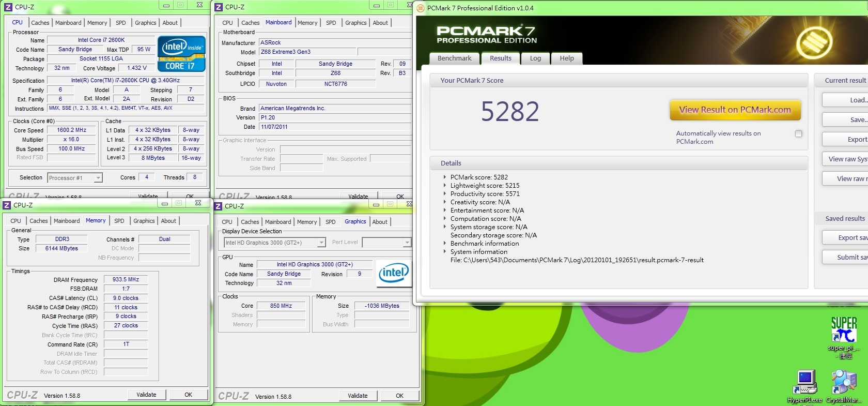Click the Intel Core i7 2600K name field
Viewport: 868px width, 406px height.
coord(101,40)
